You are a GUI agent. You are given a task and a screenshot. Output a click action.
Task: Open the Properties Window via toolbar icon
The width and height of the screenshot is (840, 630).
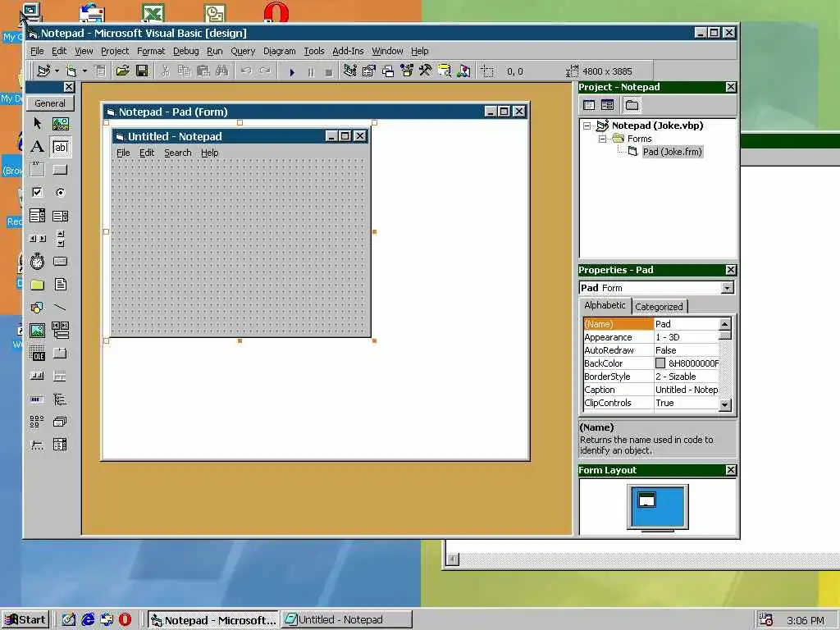coord(369,71)
